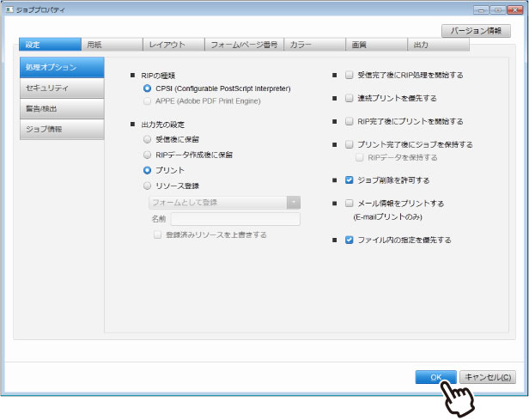The width and height of the screenshot is (529, 420).
Task: Toggle 登録済みリソースを上書きする checkbox
Action: [x=157, y=234]
